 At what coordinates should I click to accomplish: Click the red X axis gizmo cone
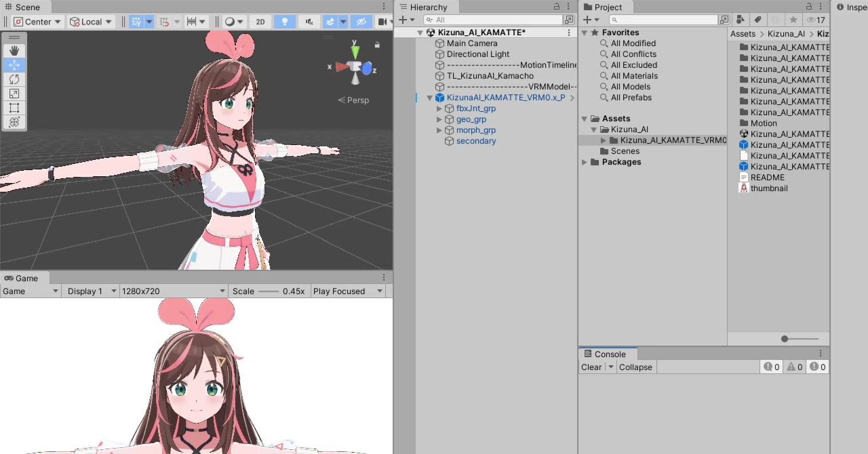[x=342, y=66]
